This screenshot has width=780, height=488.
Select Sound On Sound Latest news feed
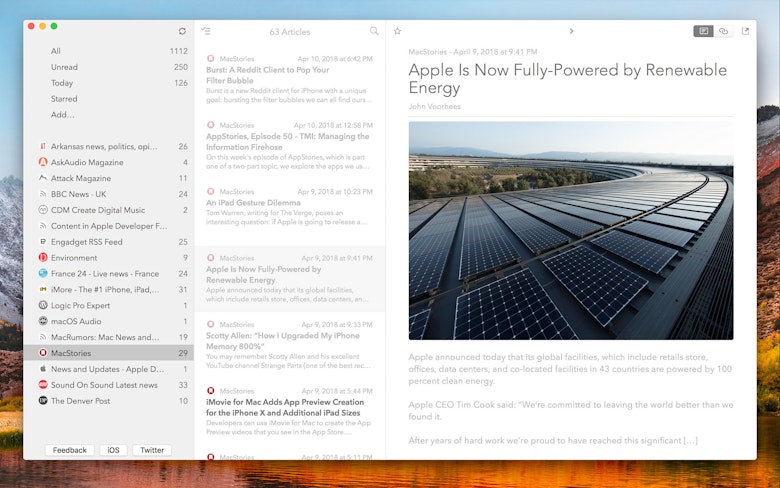[108, 385]
